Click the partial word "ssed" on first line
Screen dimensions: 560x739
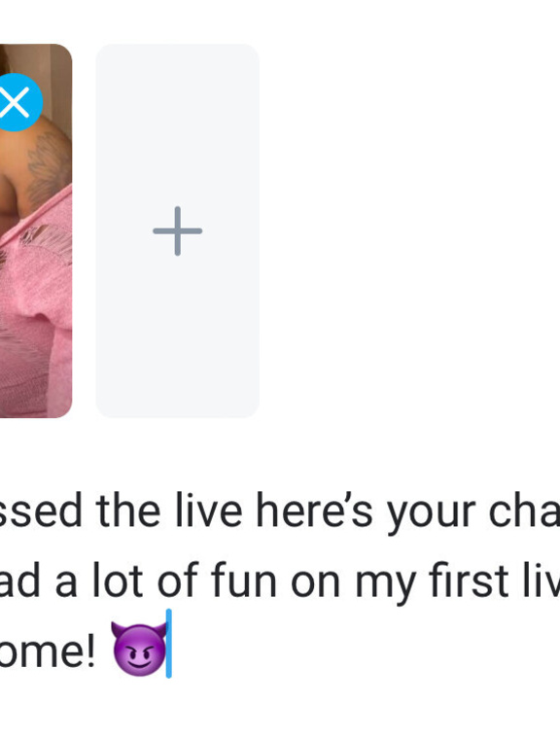point(41,511)
